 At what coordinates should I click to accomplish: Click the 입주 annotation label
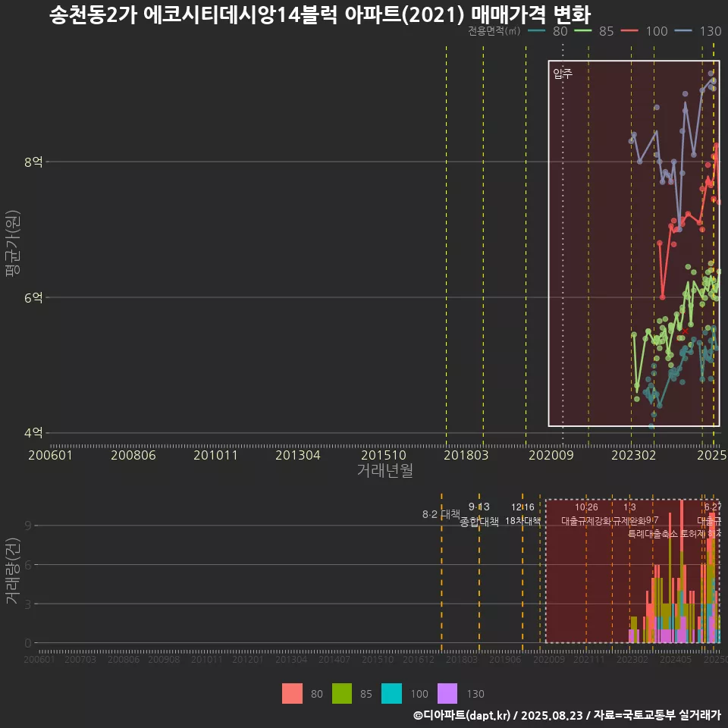(563, 74)
